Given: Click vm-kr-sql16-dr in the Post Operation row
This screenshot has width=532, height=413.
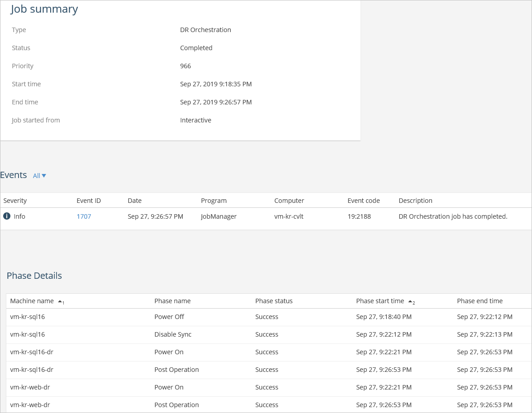Looking at the screenshot, I should (32, 370).
